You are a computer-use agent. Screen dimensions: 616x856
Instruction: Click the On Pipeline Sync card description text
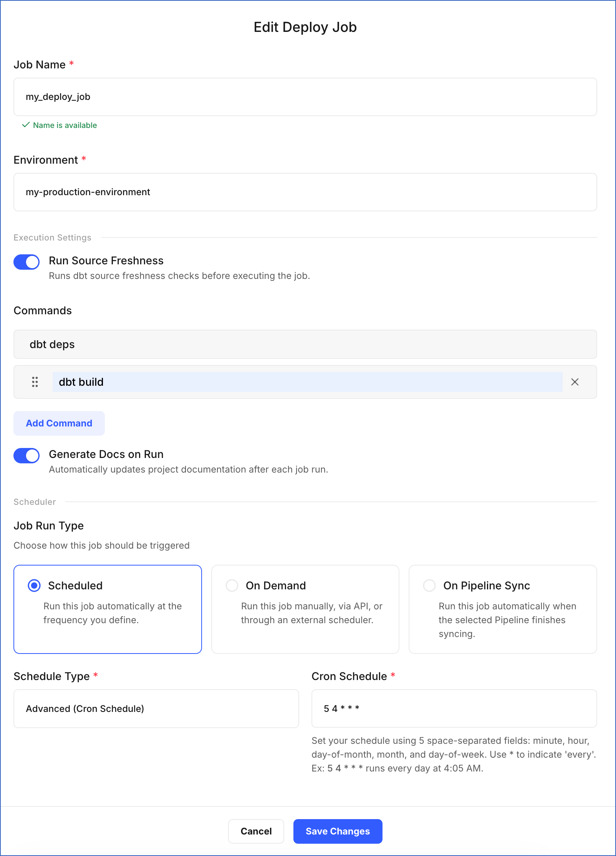point(507,620)
